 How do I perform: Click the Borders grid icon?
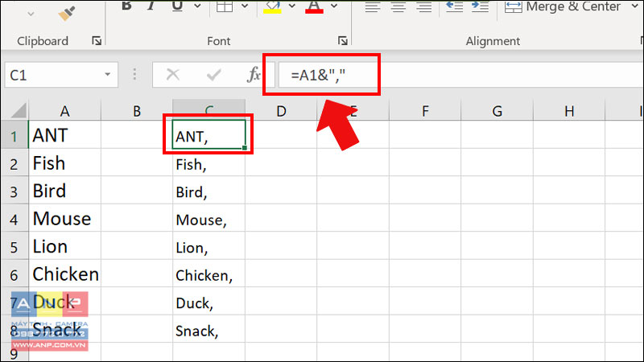(225, 6)
